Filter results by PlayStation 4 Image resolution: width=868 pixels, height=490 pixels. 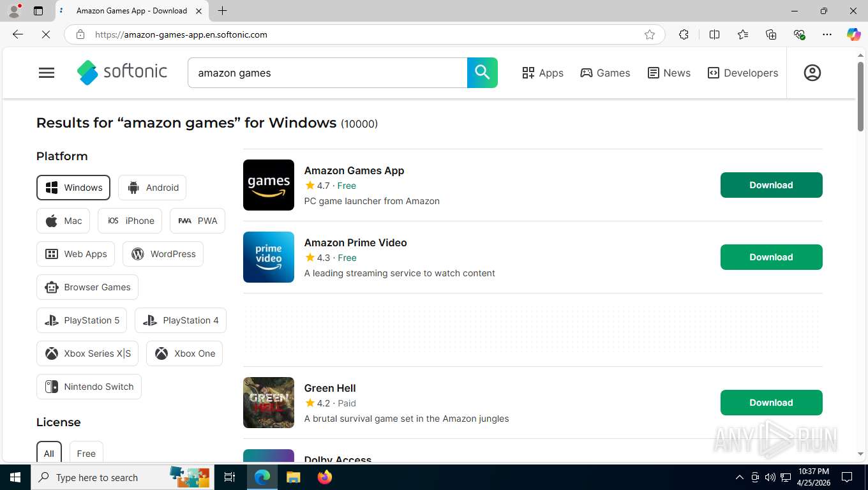pos(181,320)
